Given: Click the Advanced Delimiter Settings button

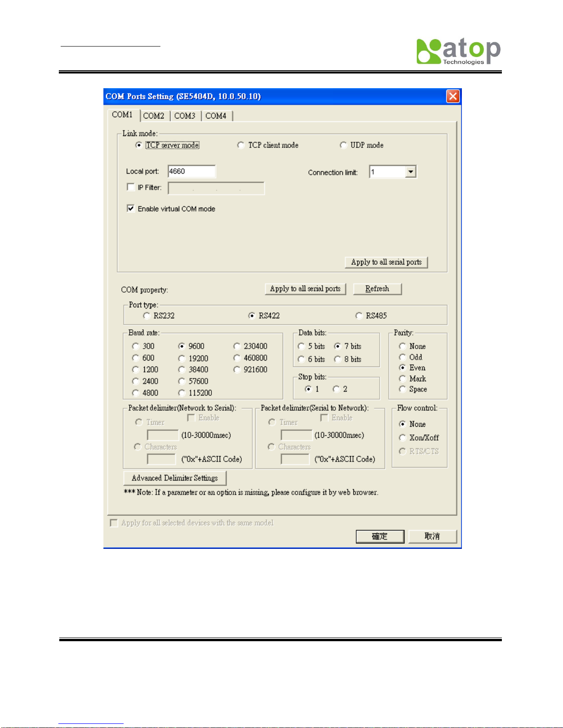Looking at the screenshot, I should tap(175, 478).
